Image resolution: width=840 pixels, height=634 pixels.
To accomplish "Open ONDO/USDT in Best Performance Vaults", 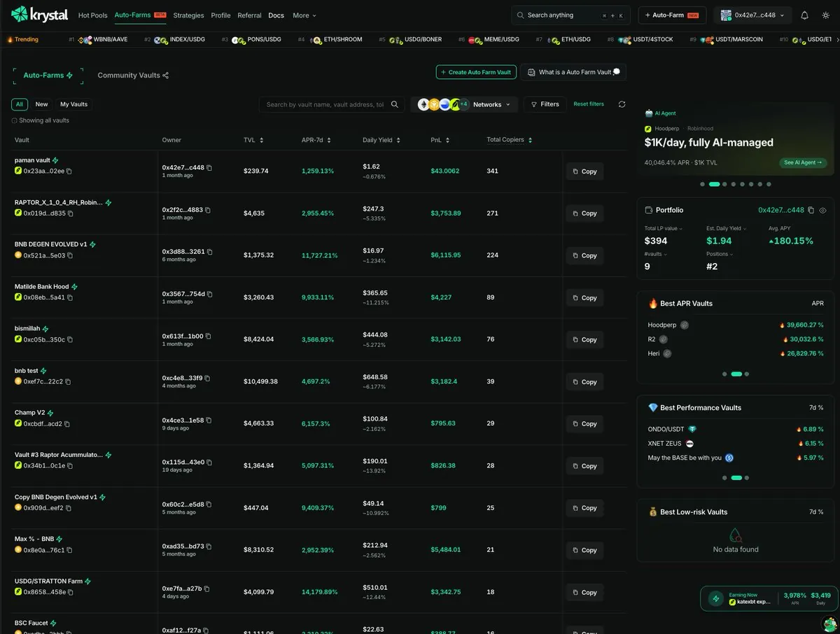I will [x=666, y=429].
